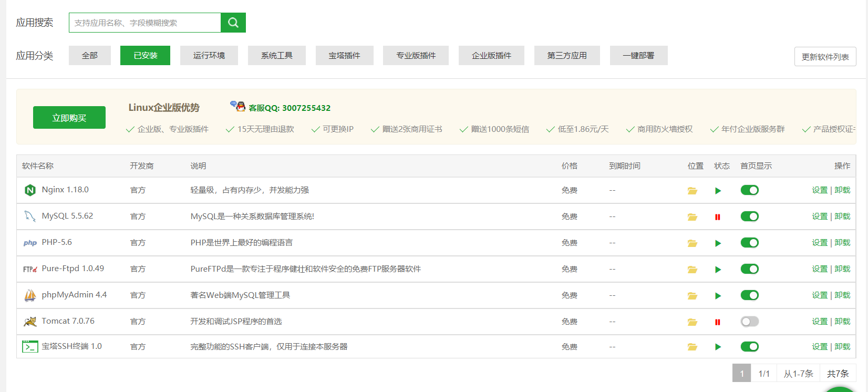Click 卸载 for MySQL 5.5.62
Viewport: 868px width, 392px height.
pos(842,216)
